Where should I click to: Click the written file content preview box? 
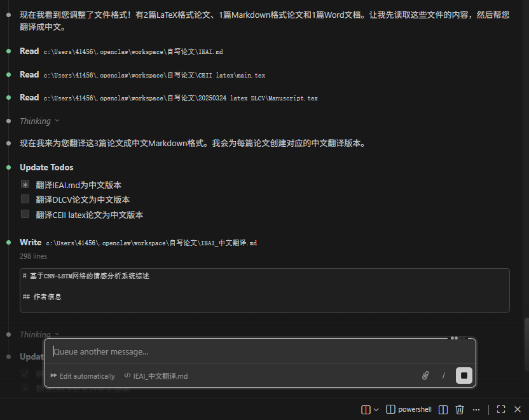click(x=264, y=290)
